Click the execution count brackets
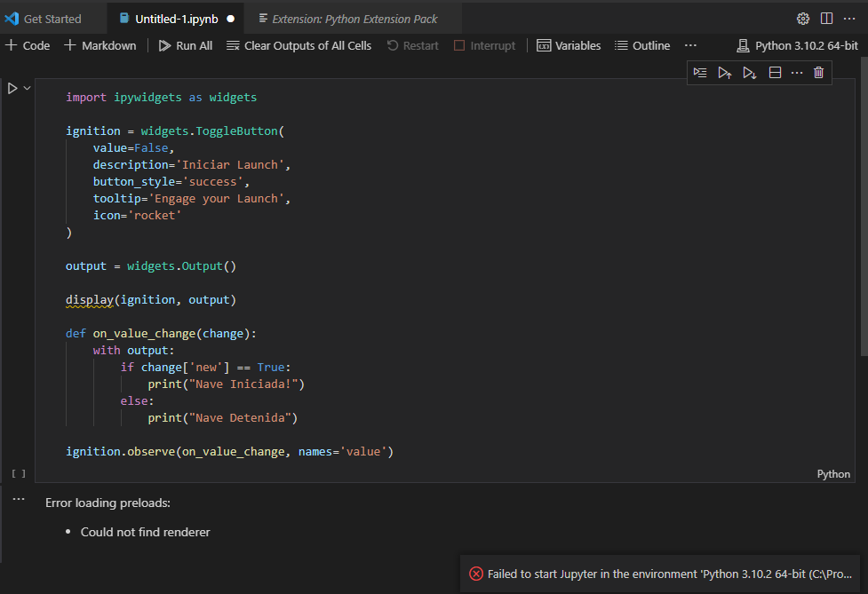Viewport: 868px width, 594px height. (19, 473)
